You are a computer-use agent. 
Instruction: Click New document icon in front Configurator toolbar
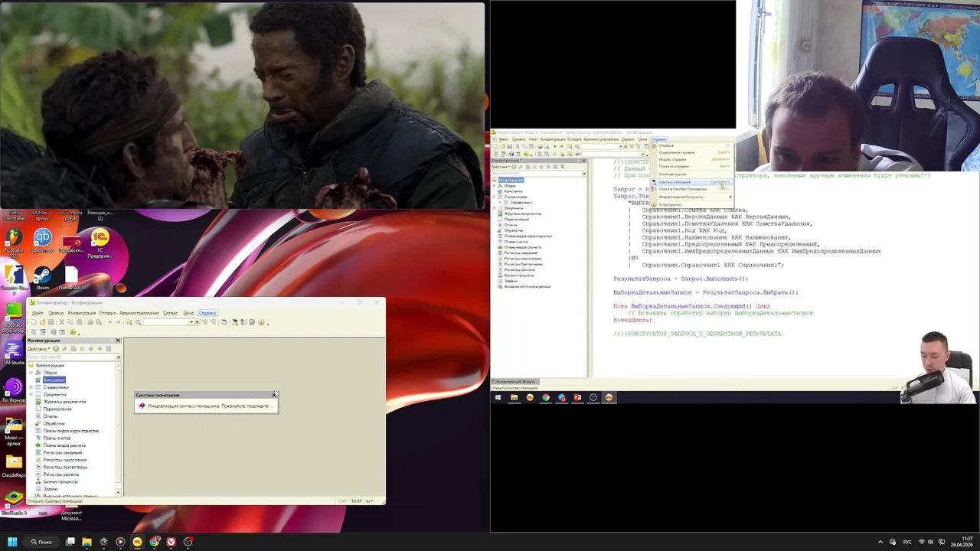click(34, 322)
